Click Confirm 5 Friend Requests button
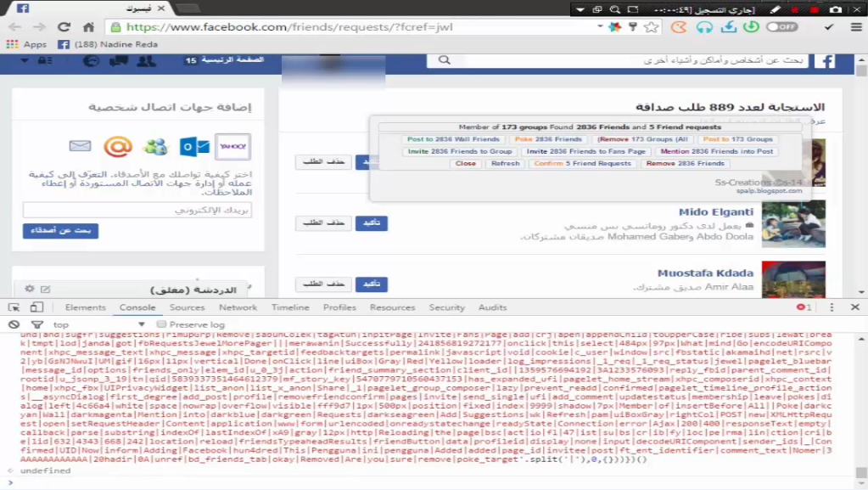The image size is (868, 490). (582, 164)
